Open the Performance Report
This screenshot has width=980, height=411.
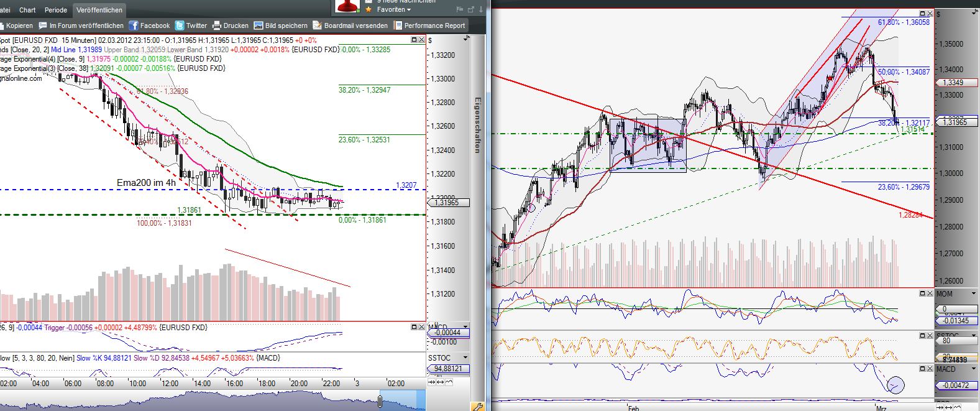[x=429, y=25]
